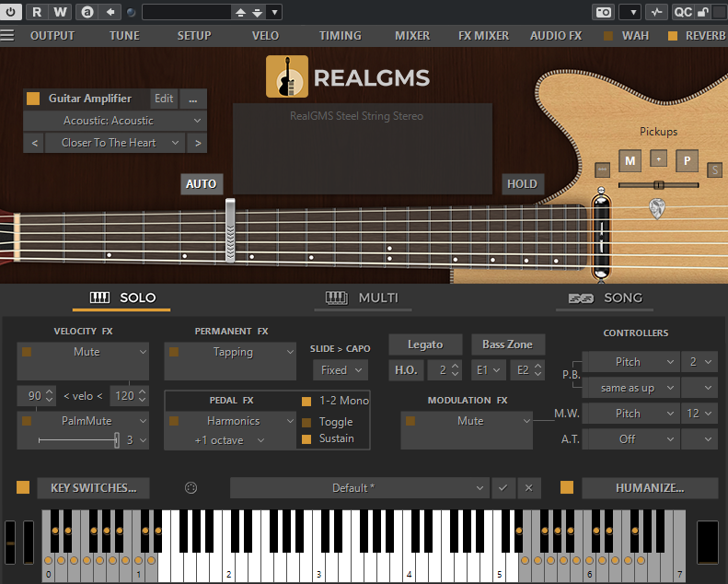Viewport: 728px width, 584px height.
Task: Open the KEY SWITCHES settings button
Action: 93,488
